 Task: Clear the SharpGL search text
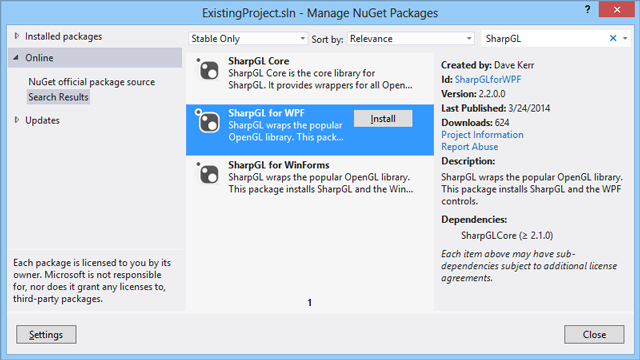613,38
